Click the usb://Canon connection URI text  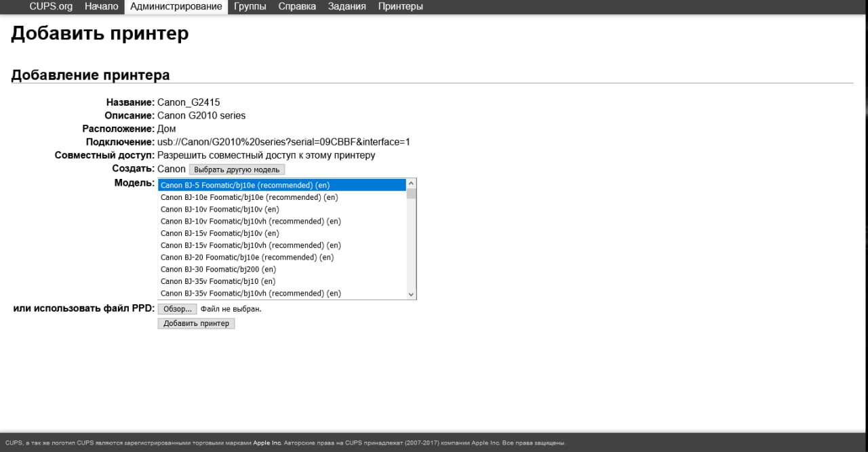pyautogui.click(x=283, y=142)
